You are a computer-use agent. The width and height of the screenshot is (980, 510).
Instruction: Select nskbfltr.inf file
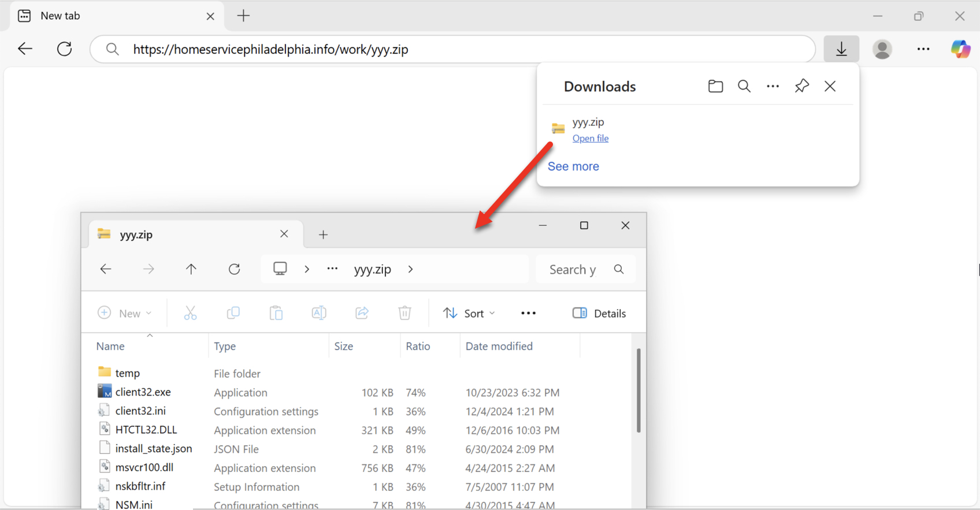point(140,486)
